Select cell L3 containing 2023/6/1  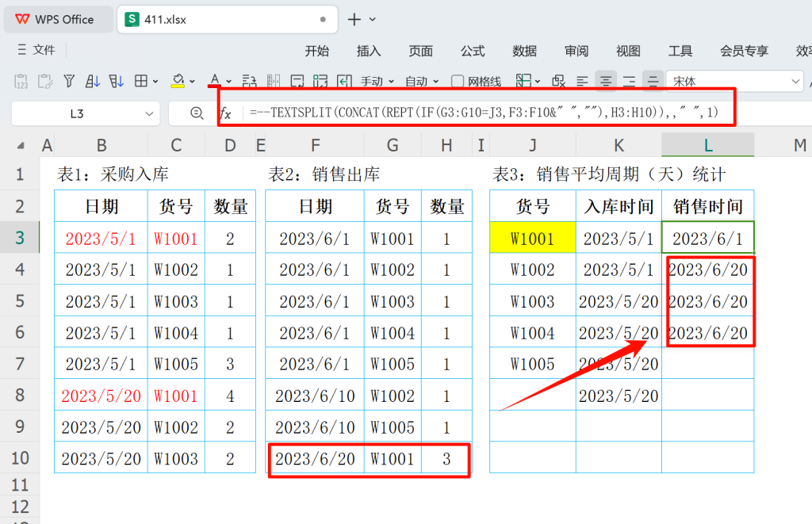[x=708, y=238]
